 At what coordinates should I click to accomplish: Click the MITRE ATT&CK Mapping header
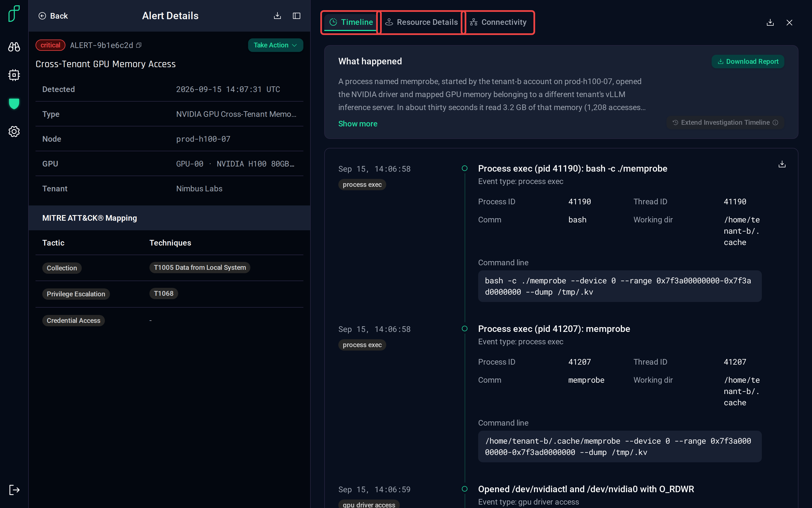[x=169, y=218]
